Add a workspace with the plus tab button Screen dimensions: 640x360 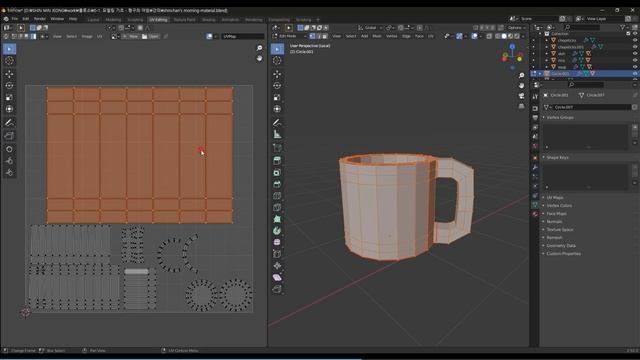click(x=318, y=20)
